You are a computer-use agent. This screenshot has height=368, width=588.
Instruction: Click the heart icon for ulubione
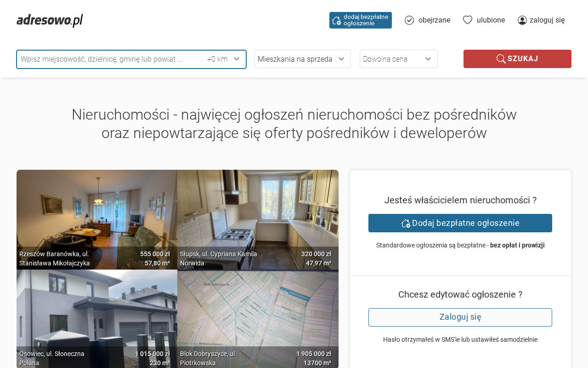[x=468, y=20]
